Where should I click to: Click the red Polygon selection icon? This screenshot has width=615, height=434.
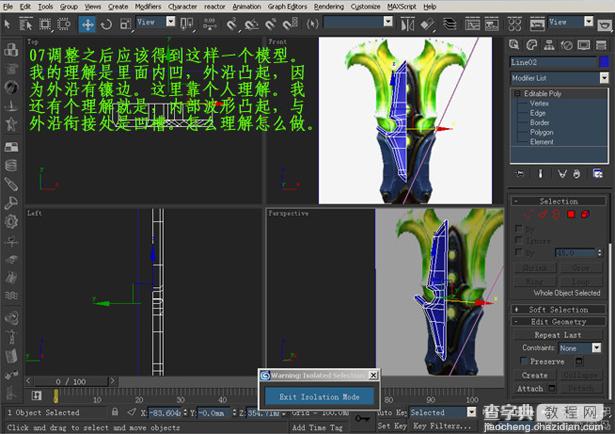coord(571,214)
